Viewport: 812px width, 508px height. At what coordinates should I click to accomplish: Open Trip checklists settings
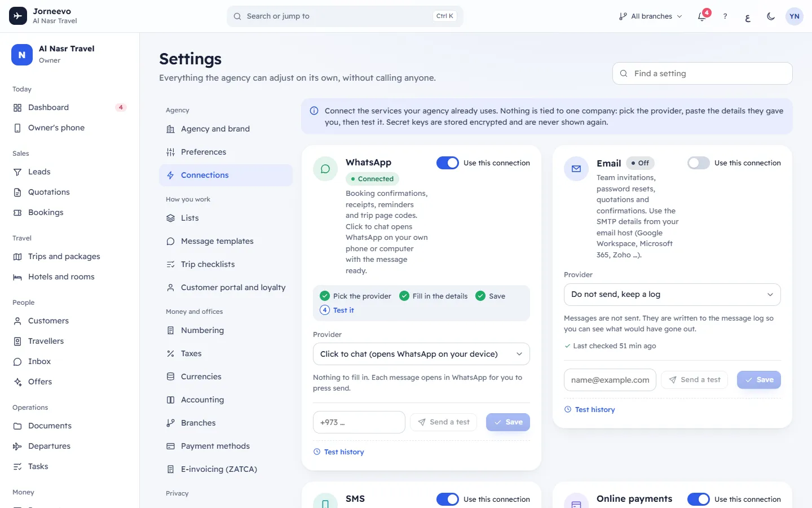226,265
